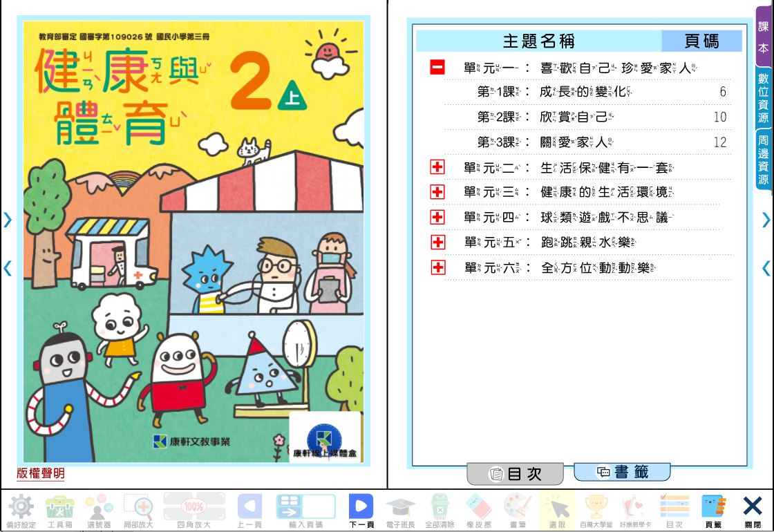774x532 pixels.
Task: Expand 單元六 全方位動動樂
Action: [437, 267]
